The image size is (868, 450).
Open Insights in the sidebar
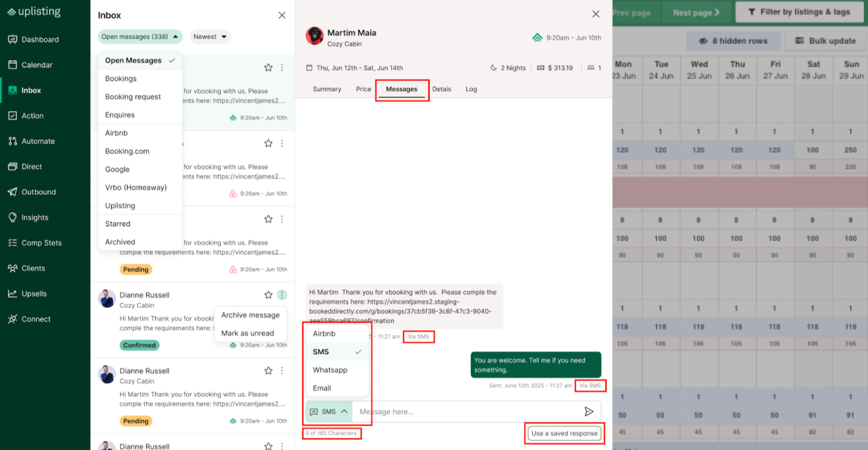pos(29,217)
